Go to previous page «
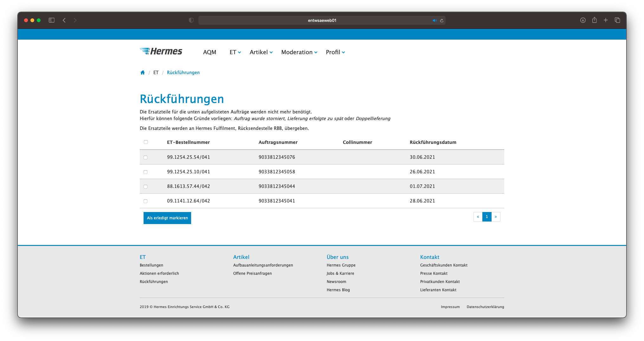The image size is (644, 341). 478,217
